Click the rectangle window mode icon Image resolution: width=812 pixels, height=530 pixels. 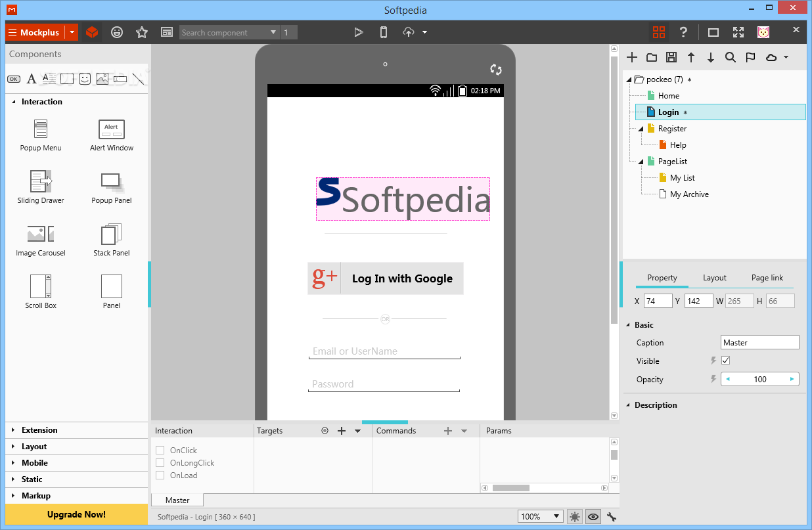713,32
